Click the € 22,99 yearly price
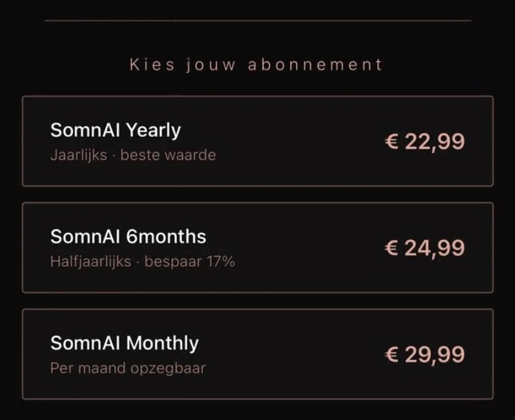Screen dimensions: 515x420 pyautogui.click(x=425, y=141)
